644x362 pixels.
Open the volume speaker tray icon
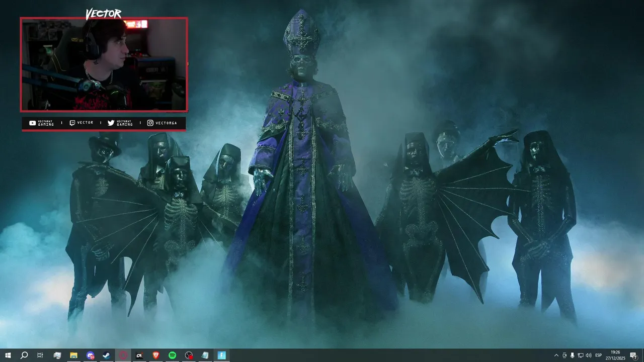click(589, 355)
